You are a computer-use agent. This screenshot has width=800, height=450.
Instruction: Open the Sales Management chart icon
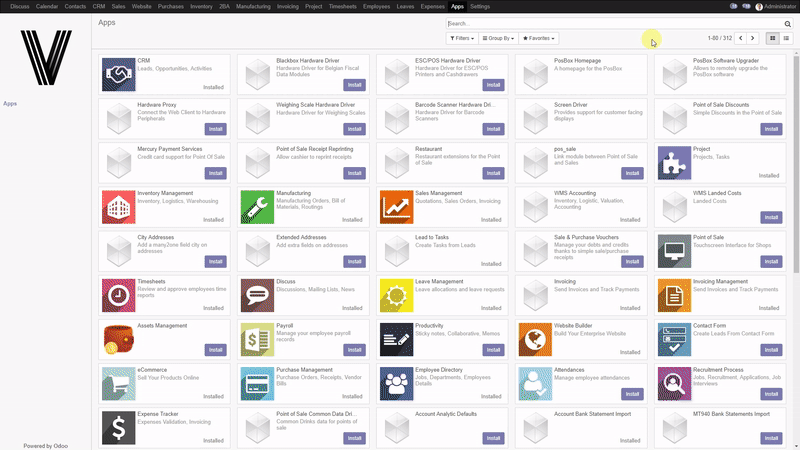coord(396,207)
